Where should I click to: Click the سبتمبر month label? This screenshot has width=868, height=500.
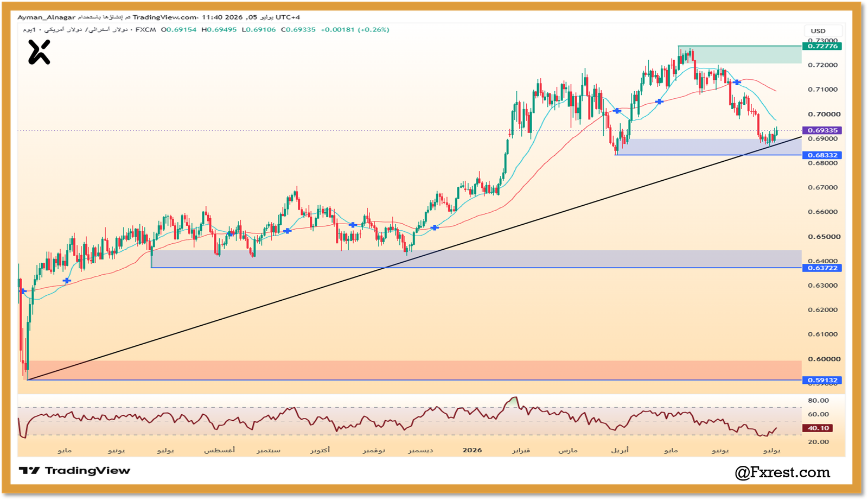click(x=269, y=451)
